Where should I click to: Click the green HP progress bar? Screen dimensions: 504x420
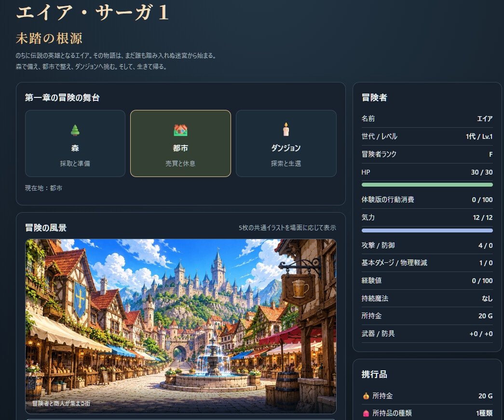pos(427,185)
